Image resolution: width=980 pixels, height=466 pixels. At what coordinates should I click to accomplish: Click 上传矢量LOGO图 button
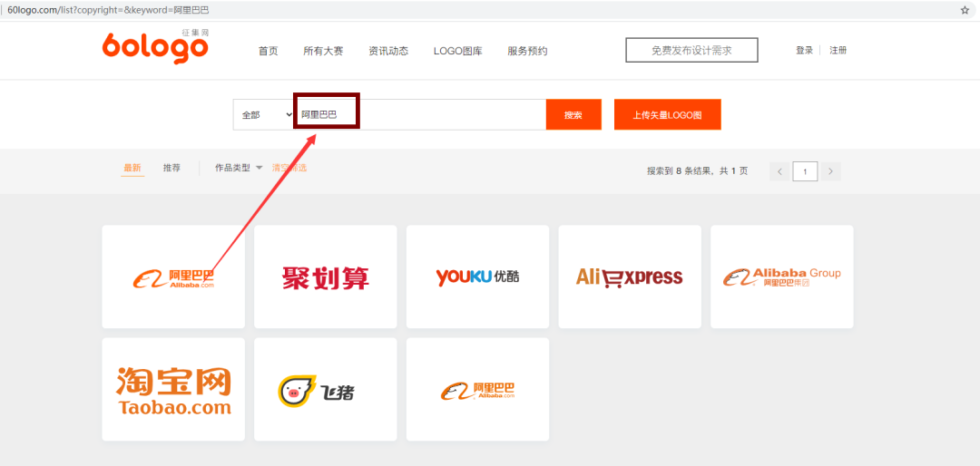(x=668, y=115)
